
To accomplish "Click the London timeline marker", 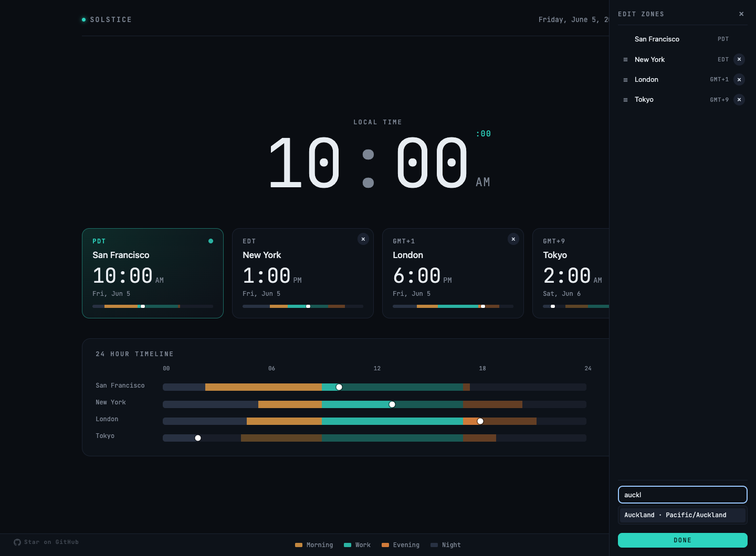I will (x=480, y=421).
